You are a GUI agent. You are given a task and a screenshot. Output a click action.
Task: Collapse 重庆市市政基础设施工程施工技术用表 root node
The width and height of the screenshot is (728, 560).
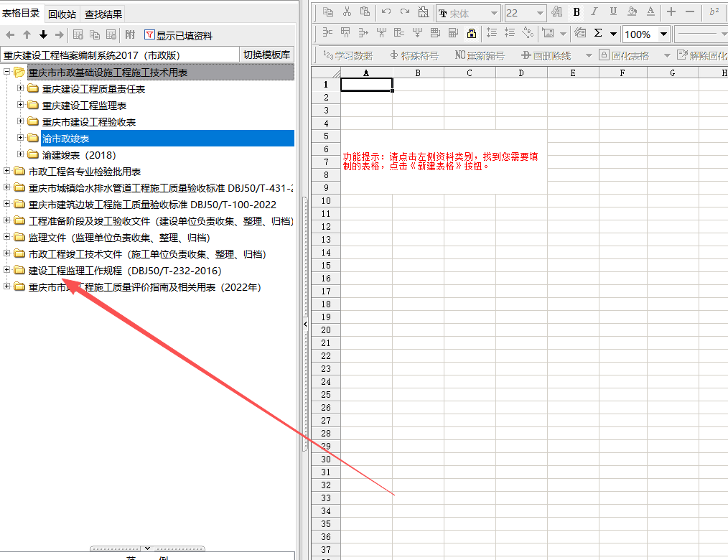point(6,72)
